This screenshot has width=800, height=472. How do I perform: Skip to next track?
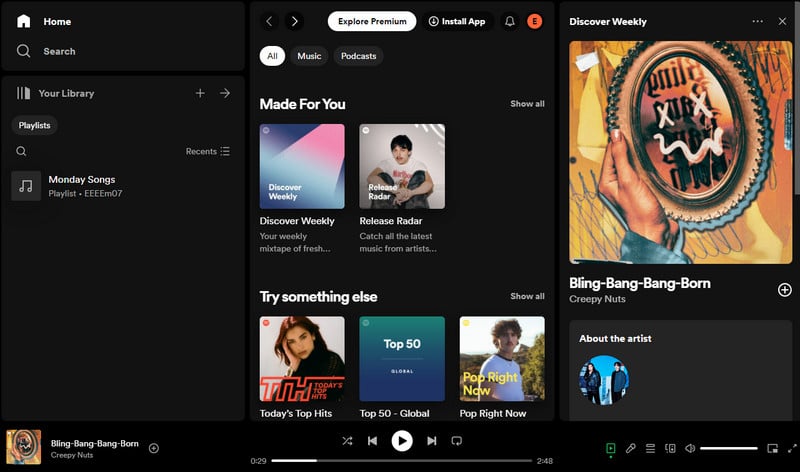[x=432, y=441]
